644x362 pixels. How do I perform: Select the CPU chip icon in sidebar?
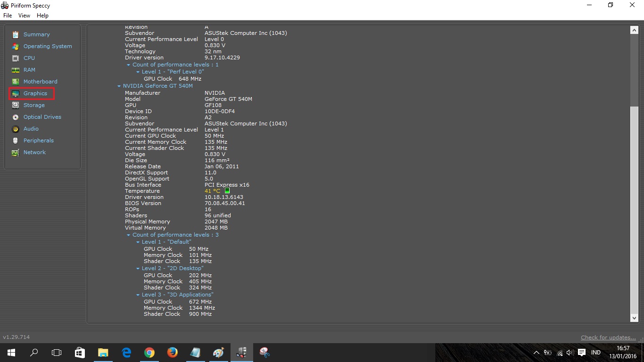[x=16, y=58]
